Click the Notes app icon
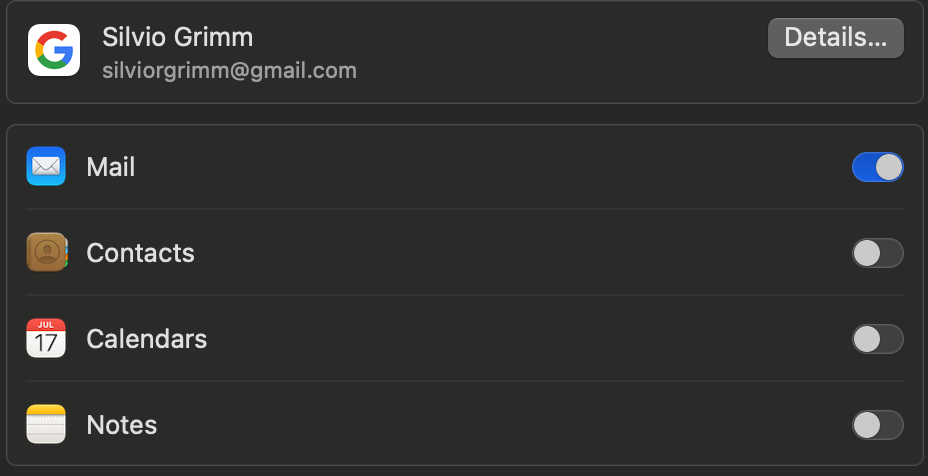The image size is (928, 476). [x=46, y=425]
